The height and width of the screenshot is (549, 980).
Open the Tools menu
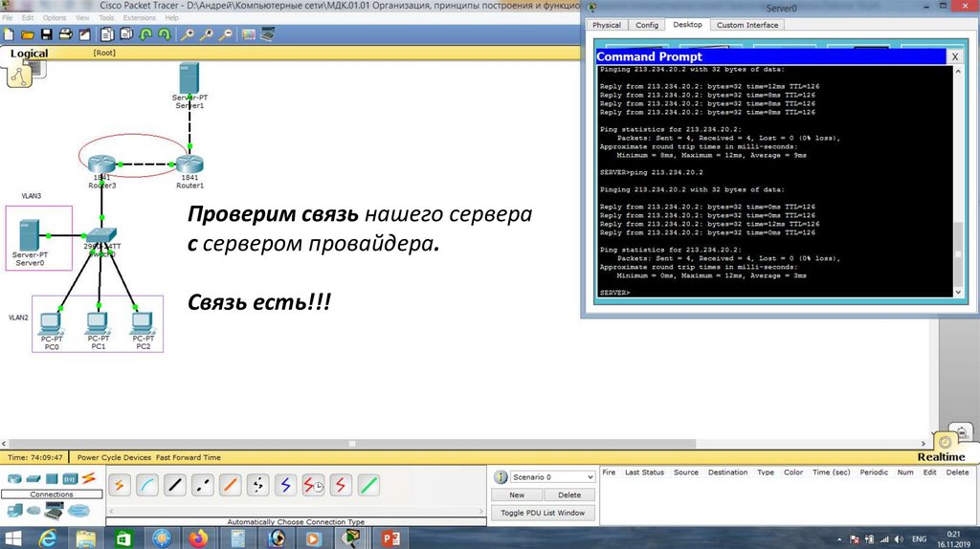point(106,18)
